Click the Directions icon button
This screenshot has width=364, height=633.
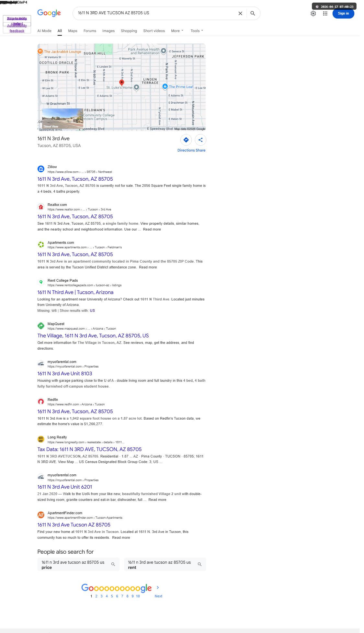pos(186,140)
